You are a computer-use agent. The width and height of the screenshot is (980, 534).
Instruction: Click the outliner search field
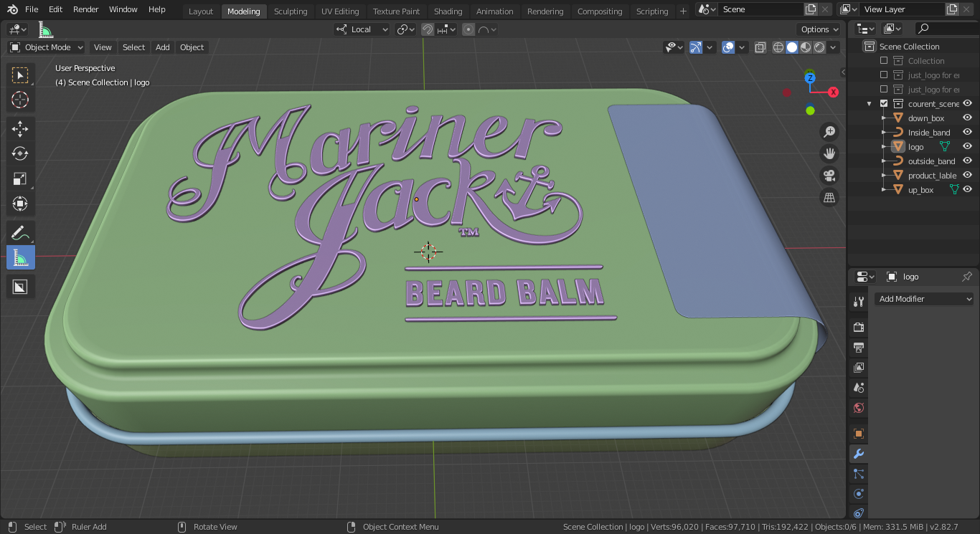coord(946,29)
